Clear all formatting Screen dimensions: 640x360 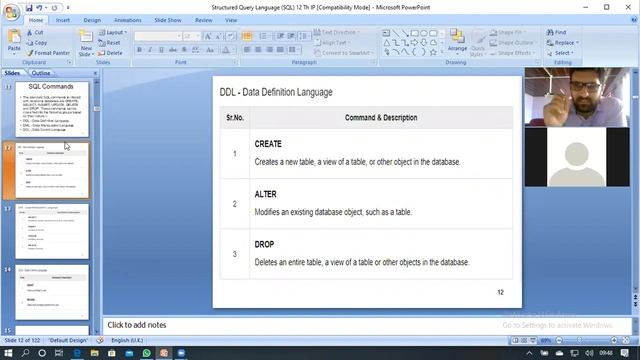pos(231,36)
